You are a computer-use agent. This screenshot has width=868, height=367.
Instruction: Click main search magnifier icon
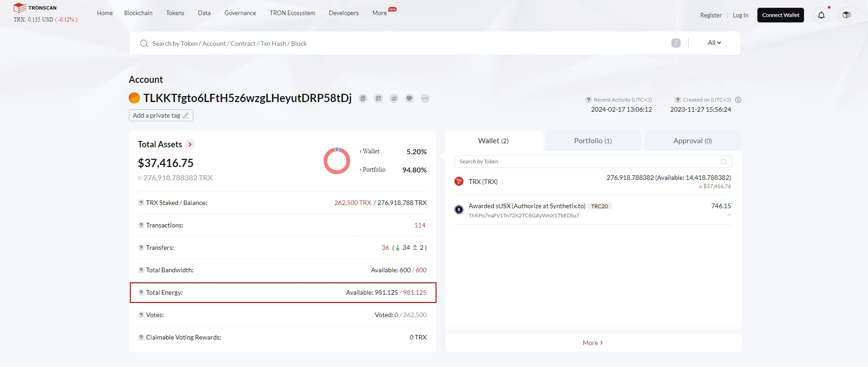(144, 43)
